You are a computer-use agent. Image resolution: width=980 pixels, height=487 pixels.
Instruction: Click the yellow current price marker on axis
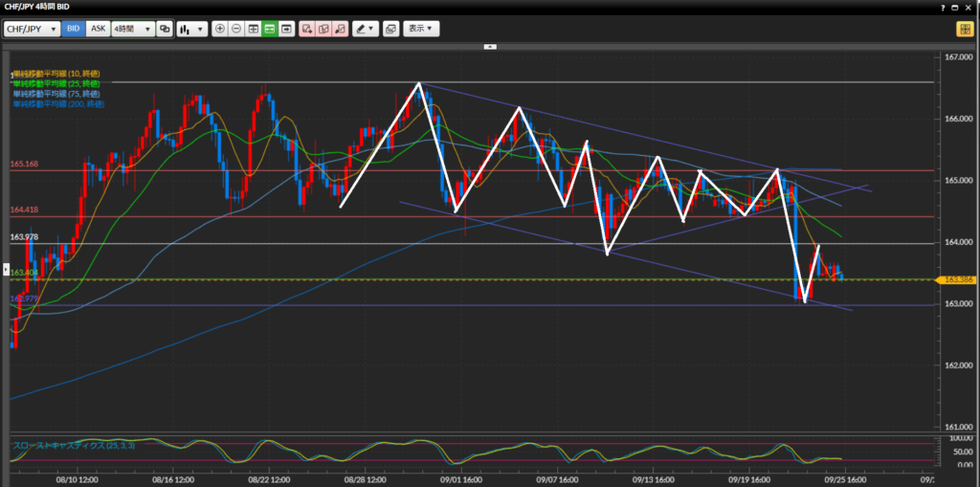[955, 279]
